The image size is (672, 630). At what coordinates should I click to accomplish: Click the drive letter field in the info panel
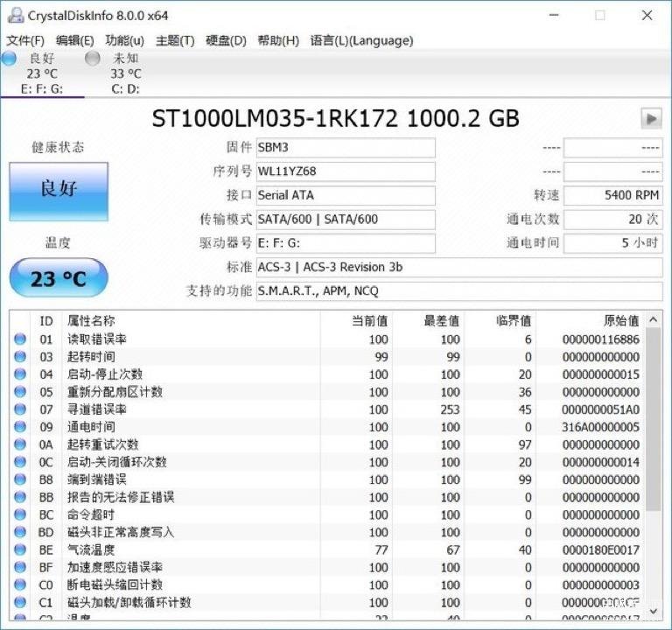tap(346, 243)
